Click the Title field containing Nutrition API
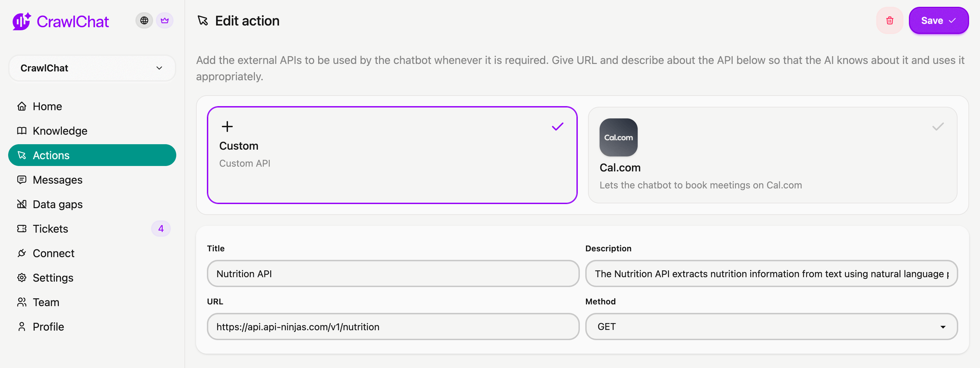 pos(393,274)
